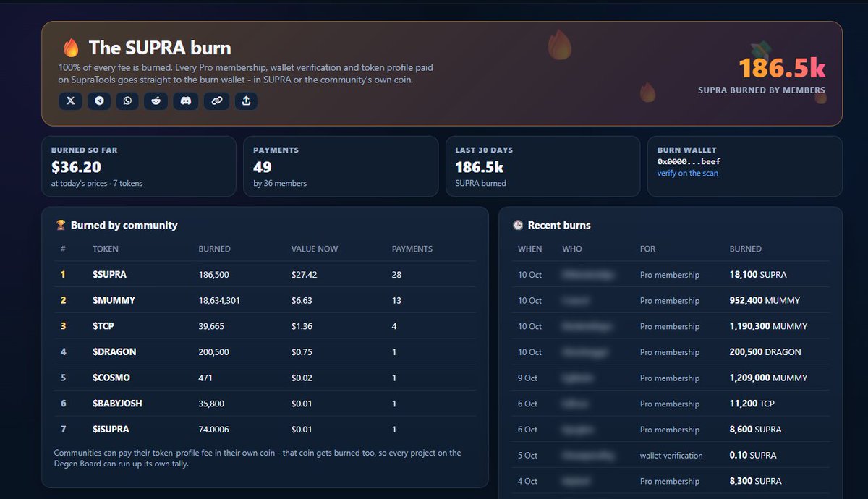The height and width of the screenshot is (499, 868).
Task: Click the 0.10 SUPRA burn amount
Action: tap(753, 456)
